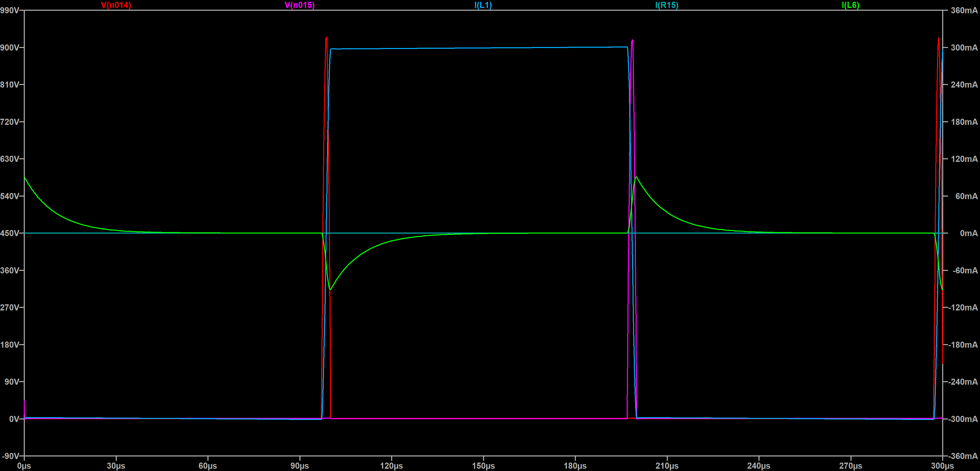The height and width of the screenshot is (471, 980).
Task: Click the green I(L6) trace label
Action: coord(850,5)
